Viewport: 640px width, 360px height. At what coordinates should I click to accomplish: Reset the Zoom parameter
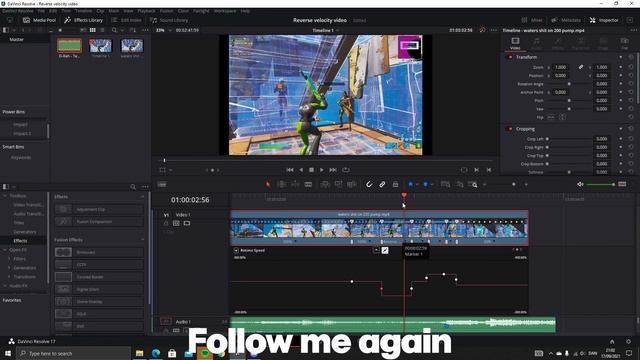(631, 67)
